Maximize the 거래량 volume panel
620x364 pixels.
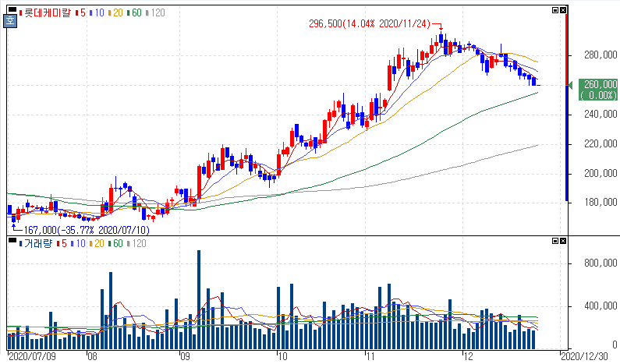coord(555,241)
